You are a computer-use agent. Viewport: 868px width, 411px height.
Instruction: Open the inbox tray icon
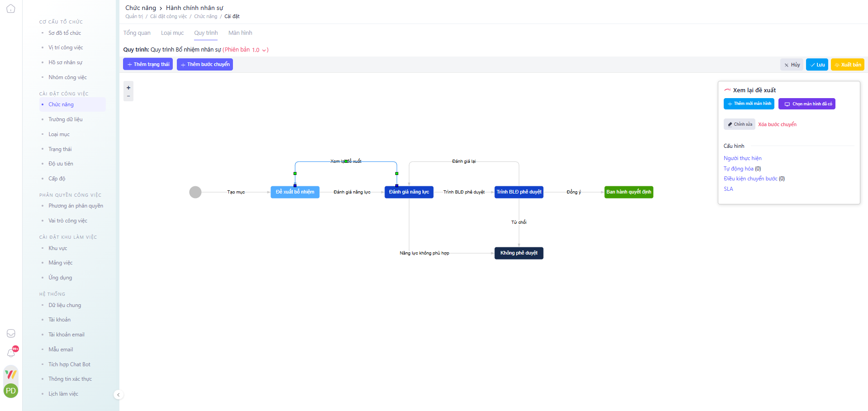tap(11, 333)
